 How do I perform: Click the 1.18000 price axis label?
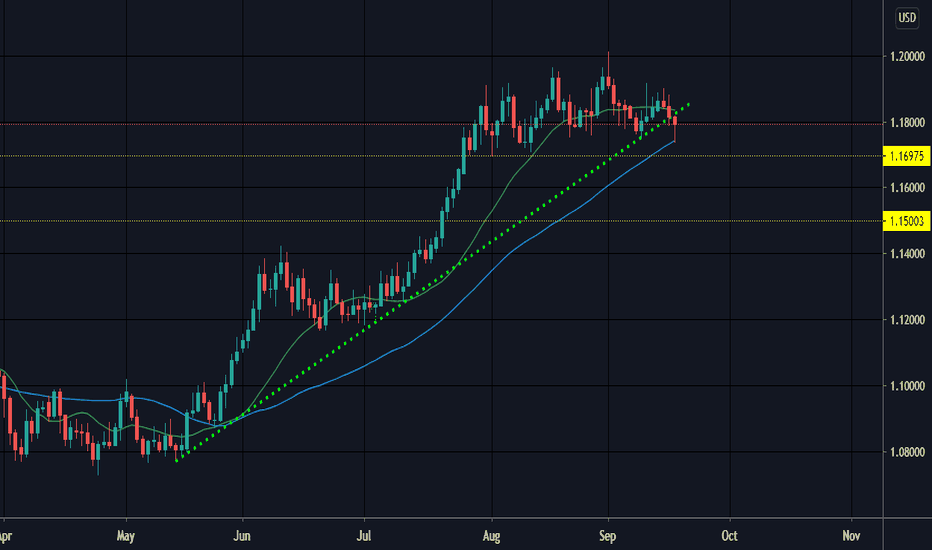tap(907, 122)
